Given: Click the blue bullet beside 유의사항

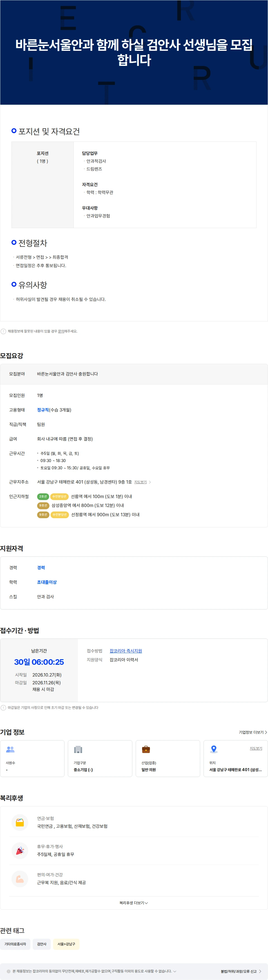Looking at the screenshot, I should point(14,284).
